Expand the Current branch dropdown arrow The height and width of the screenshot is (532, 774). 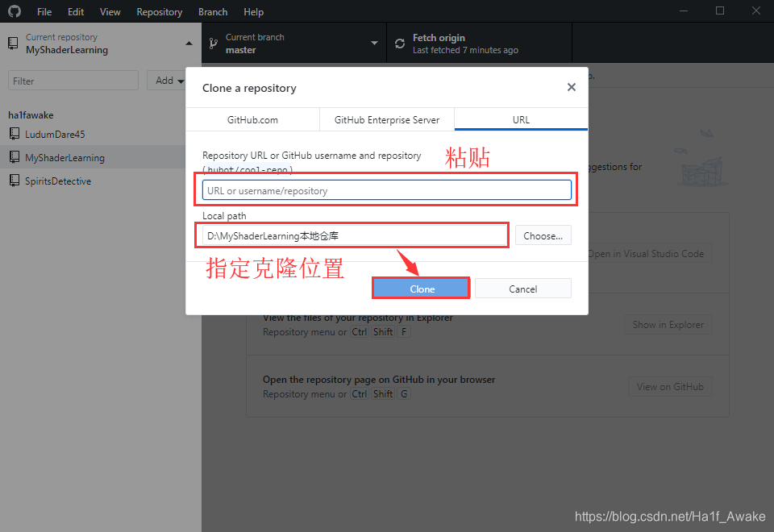pyautogui.click(x=374, y=44)
